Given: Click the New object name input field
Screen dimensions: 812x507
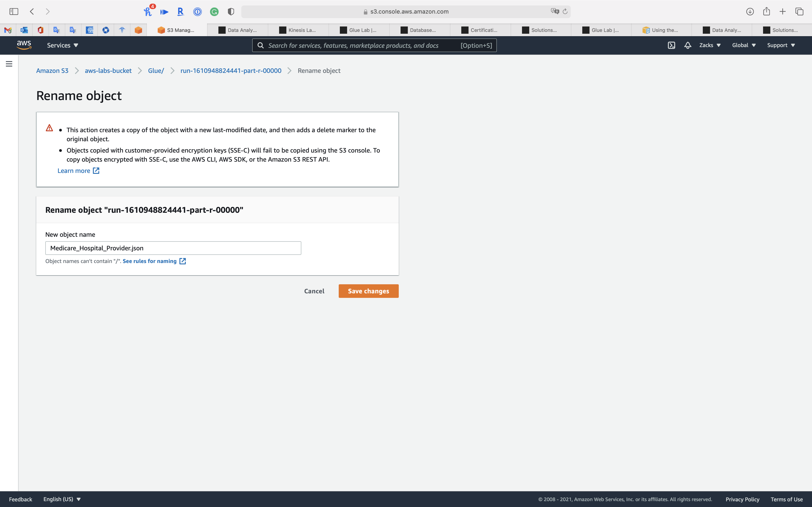Looking at the screenshot, I should tap(173, 248).
